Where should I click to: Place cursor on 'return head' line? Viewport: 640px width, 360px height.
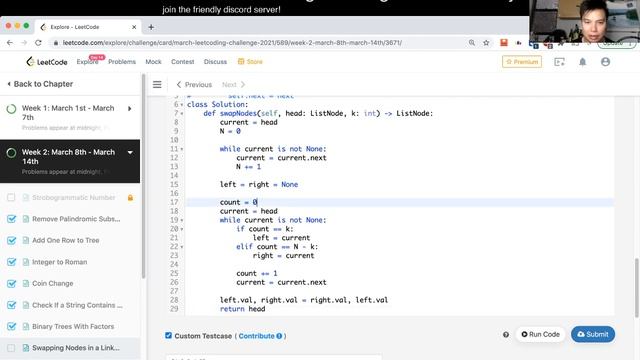(x=242, y=309)
